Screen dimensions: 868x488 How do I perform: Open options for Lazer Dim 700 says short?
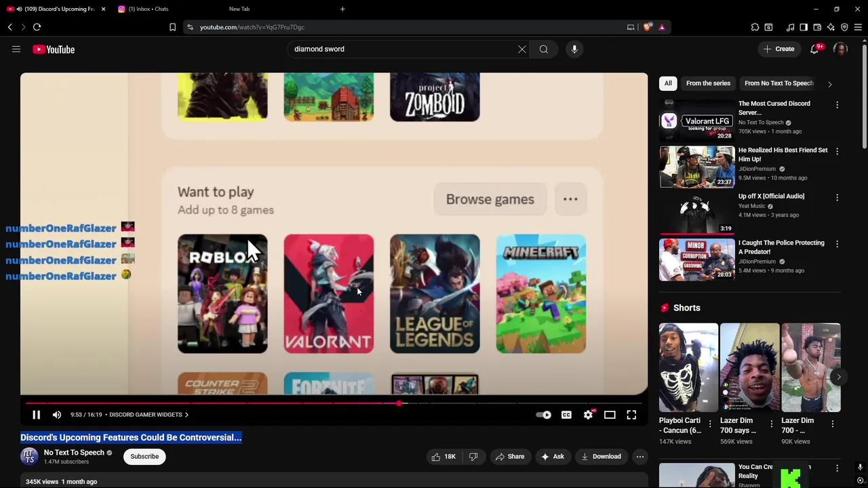click(771, 424)
